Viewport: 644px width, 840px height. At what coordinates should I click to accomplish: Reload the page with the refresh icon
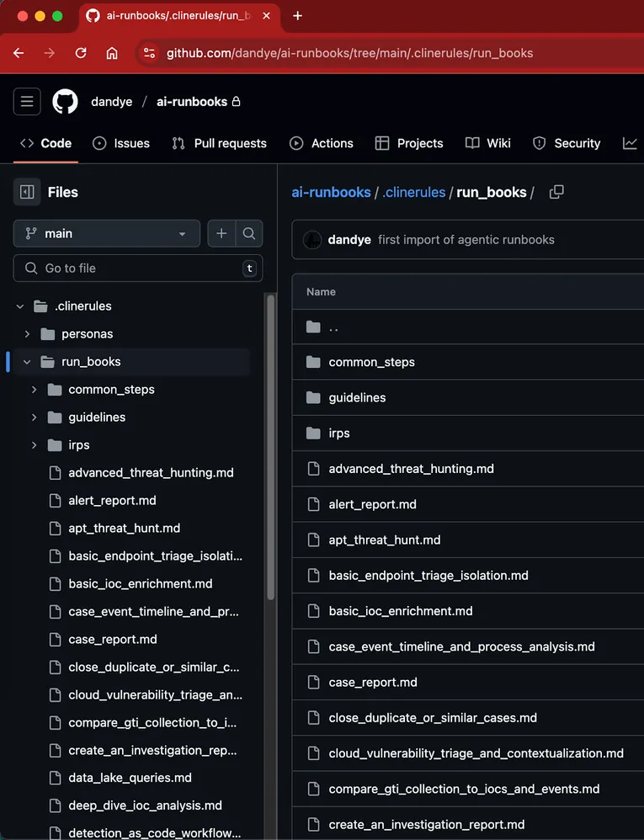[81, 52]
